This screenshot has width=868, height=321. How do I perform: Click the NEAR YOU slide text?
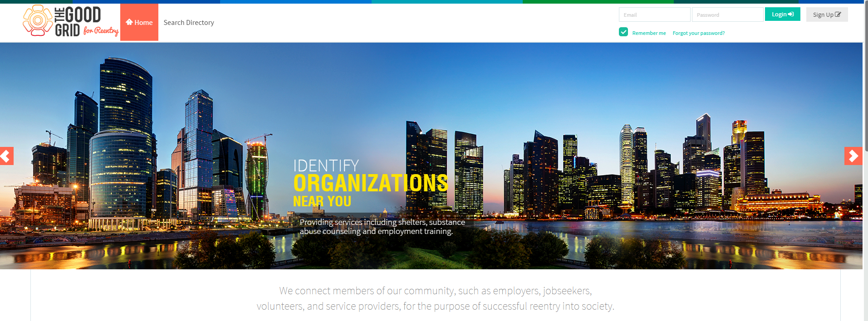322,201
